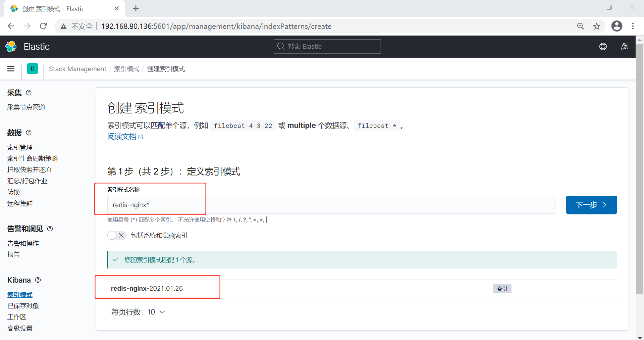Screen dimensions: 644x340
Task: Open the D space selector avatar
Action: pos(33,69)
